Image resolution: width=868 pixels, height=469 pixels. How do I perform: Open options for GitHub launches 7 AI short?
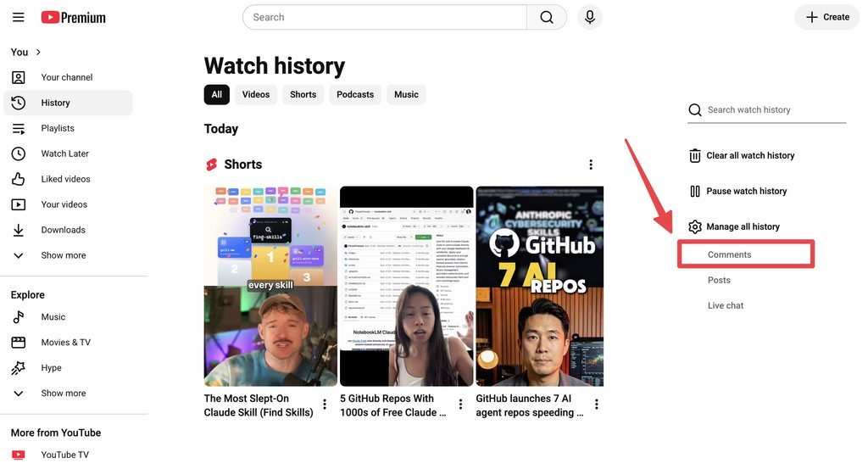click(x=596, y=405)
